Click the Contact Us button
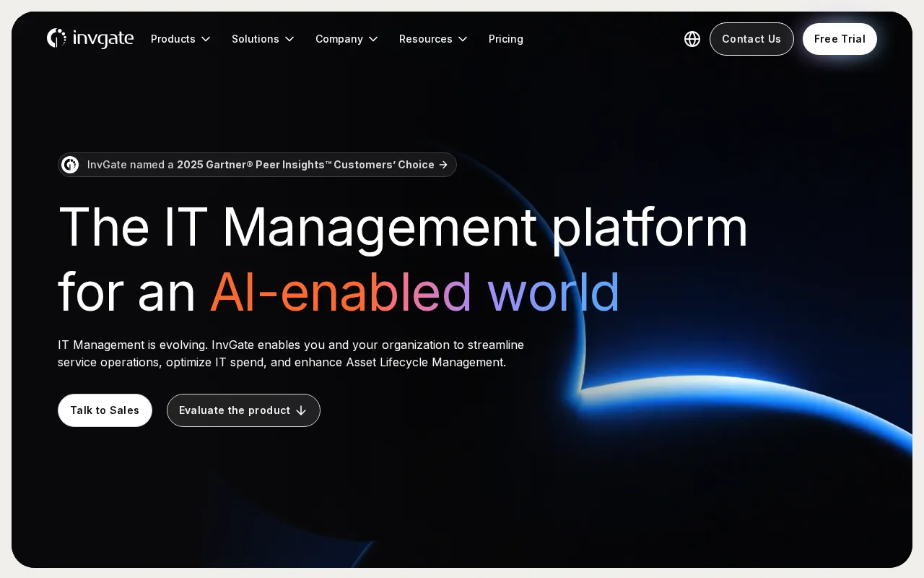The image size is (924, 578). coord(751,39)
